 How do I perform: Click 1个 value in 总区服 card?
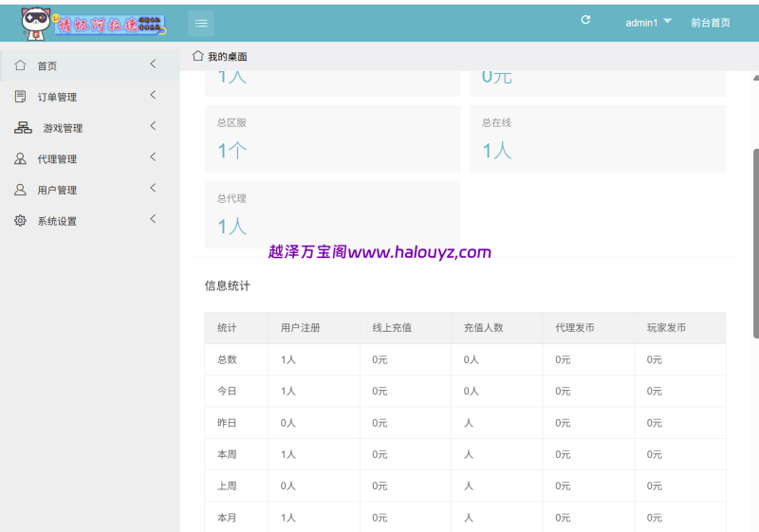click(231, 151)
